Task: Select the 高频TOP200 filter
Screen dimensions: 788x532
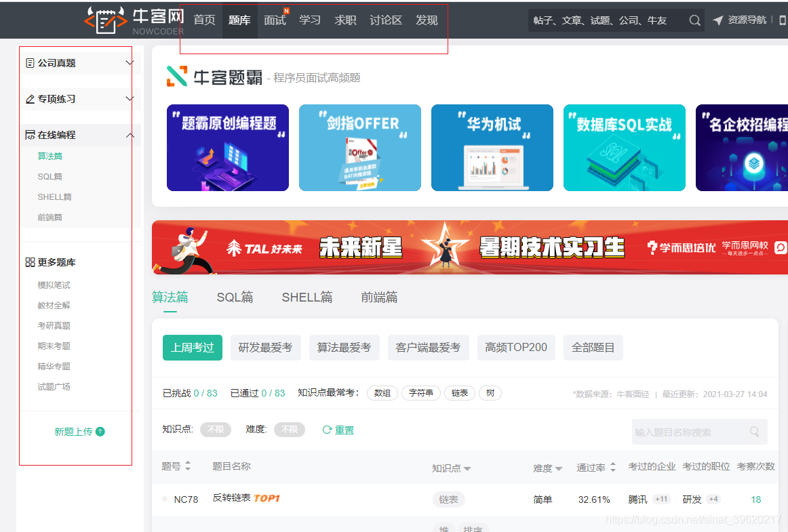Action: coord(516,348)
